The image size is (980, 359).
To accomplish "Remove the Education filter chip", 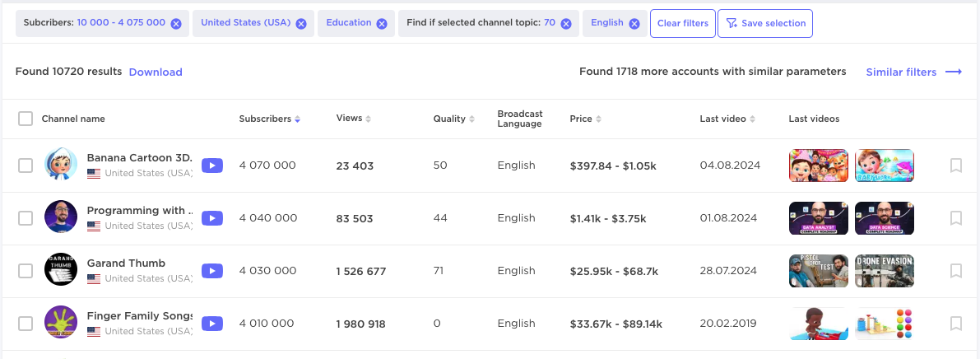I will pos(382,24).
